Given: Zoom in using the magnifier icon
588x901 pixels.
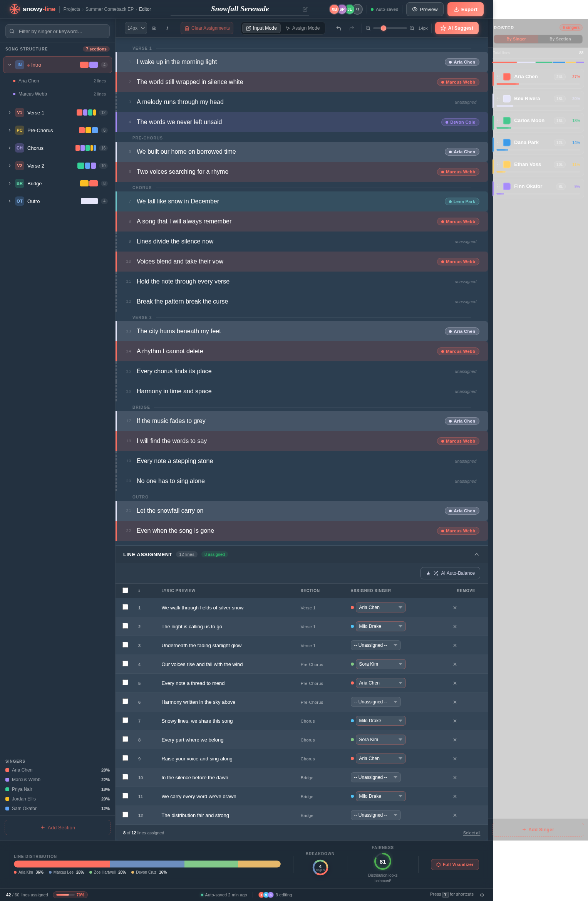Looking at the screenshot, I should click(x=412, y=28).
